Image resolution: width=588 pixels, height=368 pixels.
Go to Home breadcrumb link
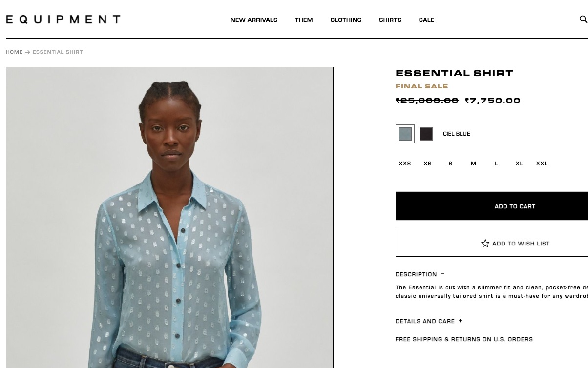[14, 52]
